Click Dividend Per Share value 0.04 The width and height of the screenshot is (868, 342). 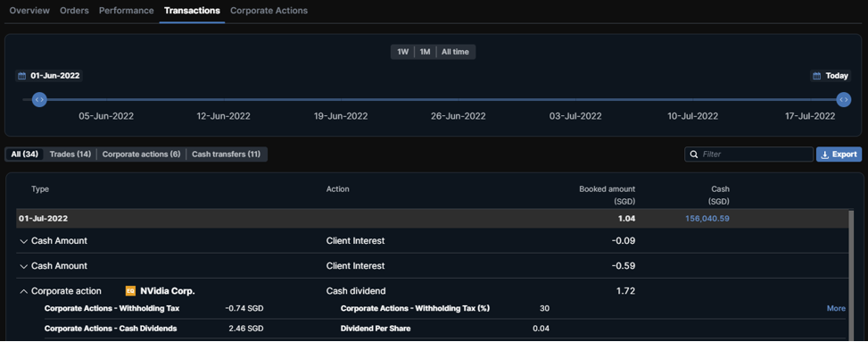541,328
